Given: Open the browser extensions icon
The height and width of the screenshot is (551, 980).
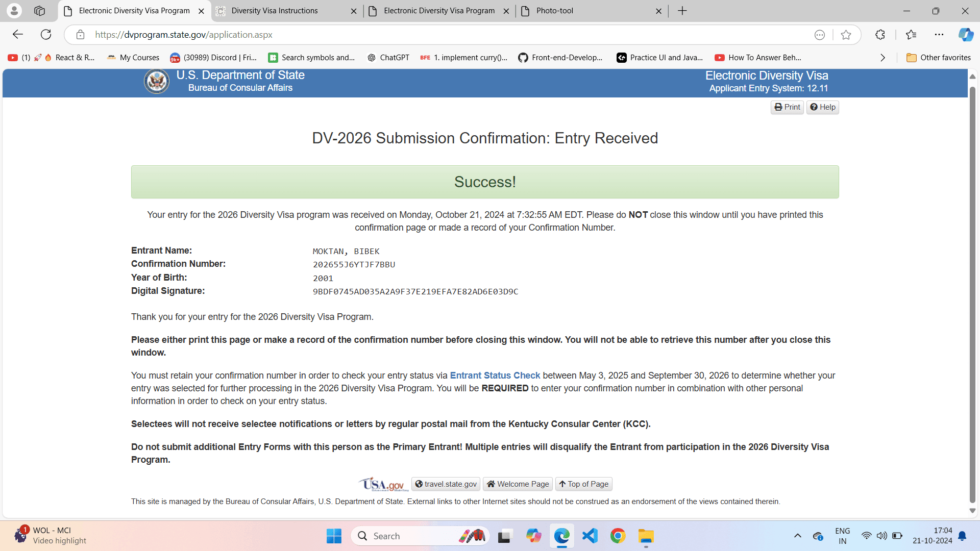Looking at the screenshot, I should [x=880, y=35].
